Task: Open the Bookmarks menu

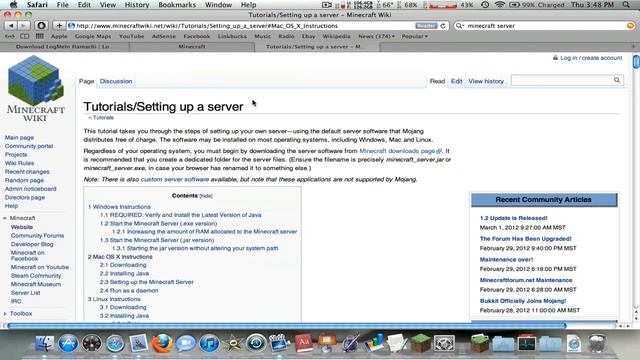Action: pos(177,5)
